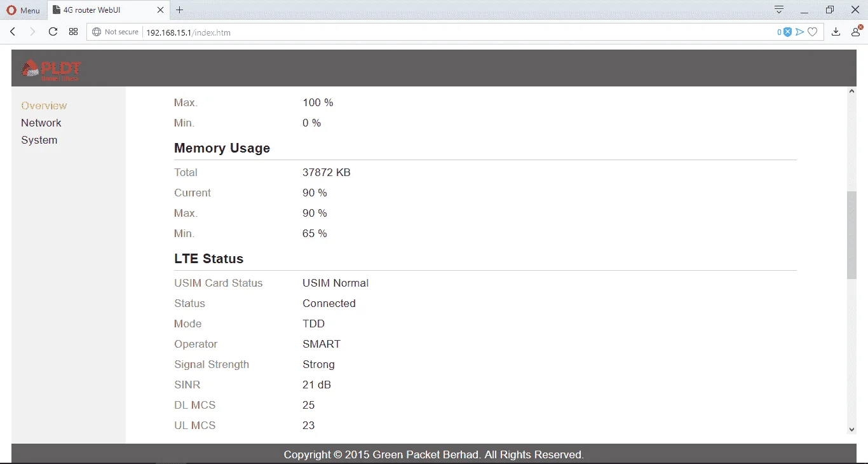Click the Connected status value

pyautogui.click(x=329, y=303)
